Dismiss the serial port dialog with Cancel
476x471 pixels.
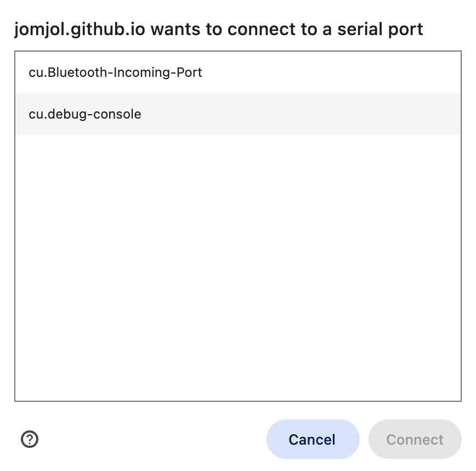pyautogui.click(x=312, y=439)
